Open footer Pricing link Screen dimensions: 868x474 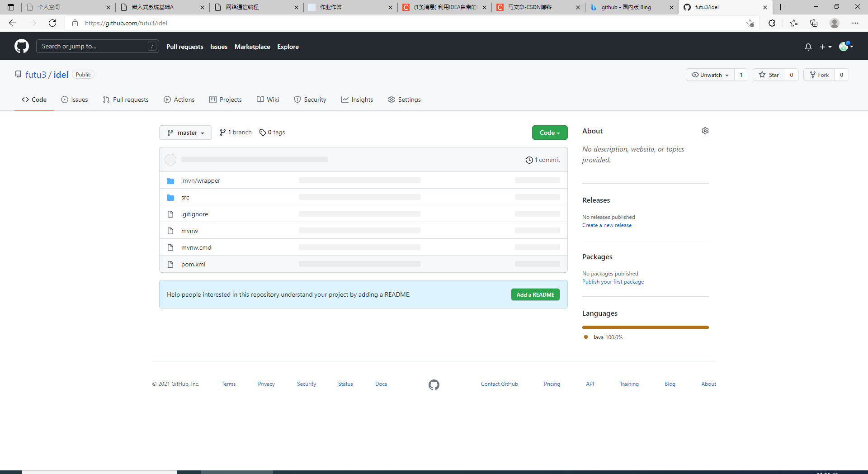[552, 384]
